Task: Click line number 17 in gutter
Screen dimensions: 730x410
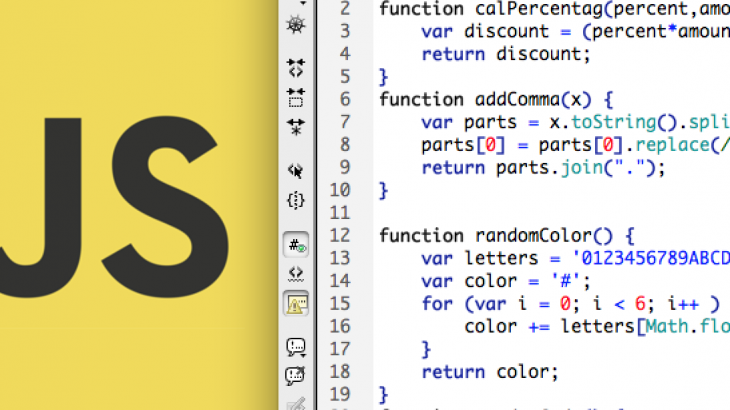Action: tap(340, 349)
